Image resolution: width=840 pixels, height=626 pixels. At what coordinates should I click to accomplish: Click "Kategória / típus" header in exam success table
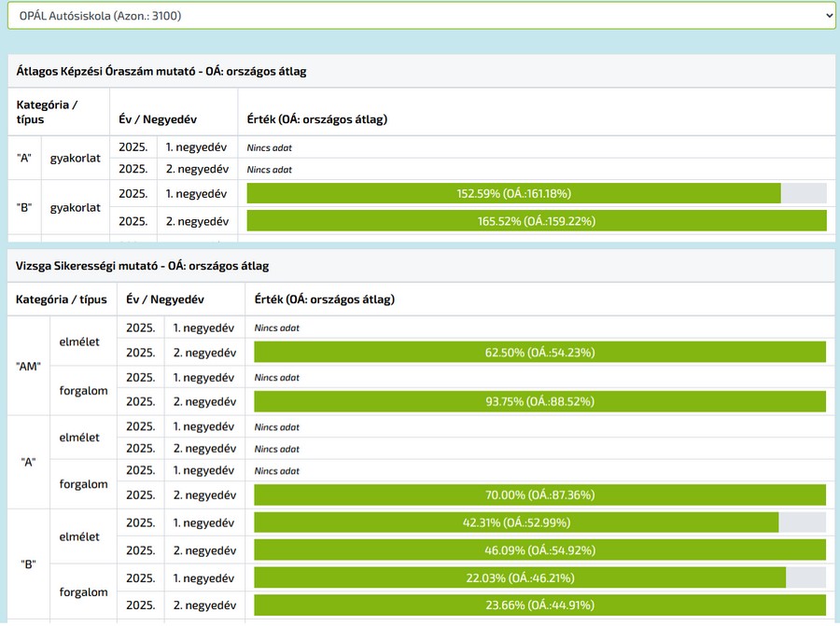[x=62, y=299]
